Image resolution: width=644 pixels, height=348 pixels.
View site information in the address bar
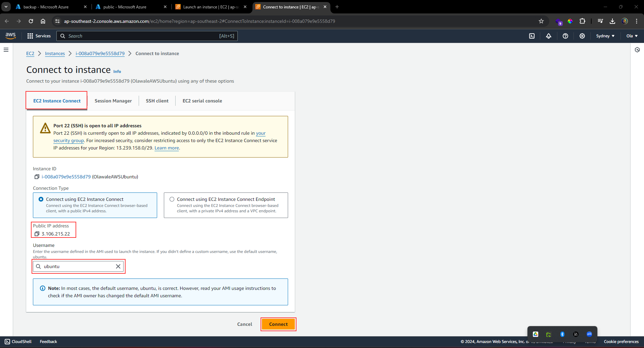click(x=57, y=21)
